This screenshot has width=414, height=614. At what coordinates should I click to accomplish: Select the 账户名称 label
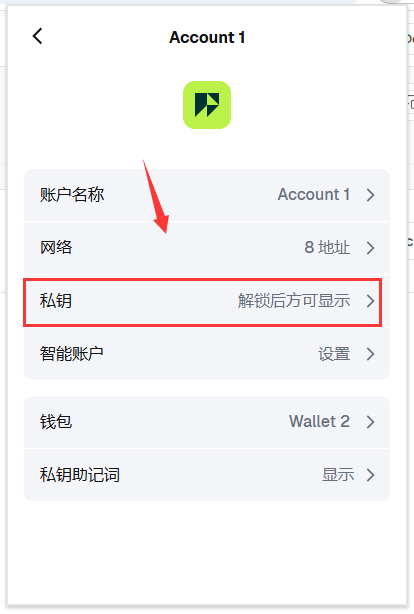(x=72, y=195)
